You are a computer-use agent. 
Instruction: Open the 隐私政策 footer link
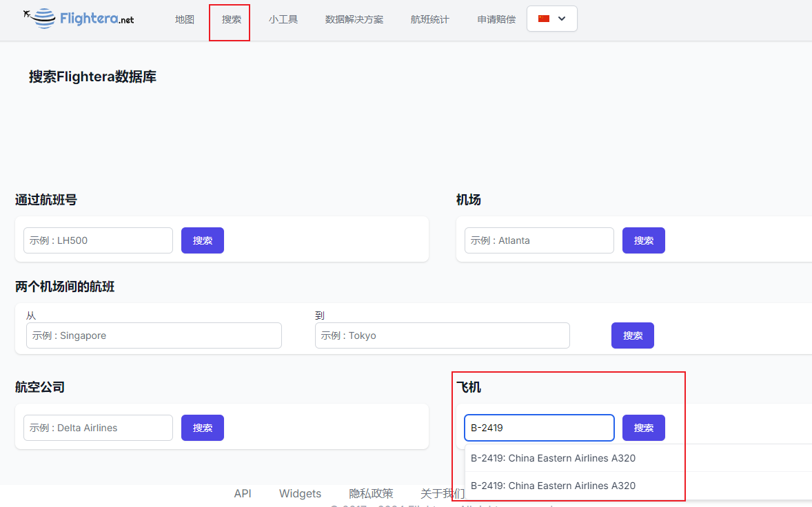tap(371, 493)
